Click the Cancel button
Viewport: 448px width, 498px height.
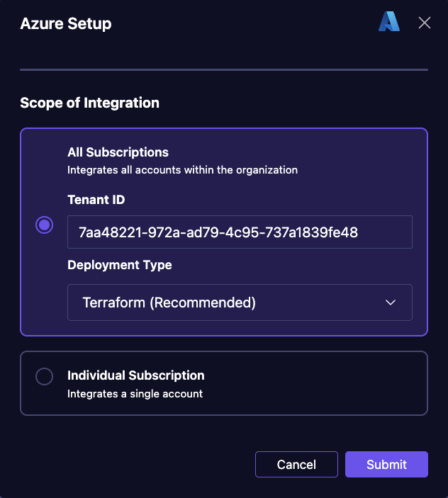[296, 464]
